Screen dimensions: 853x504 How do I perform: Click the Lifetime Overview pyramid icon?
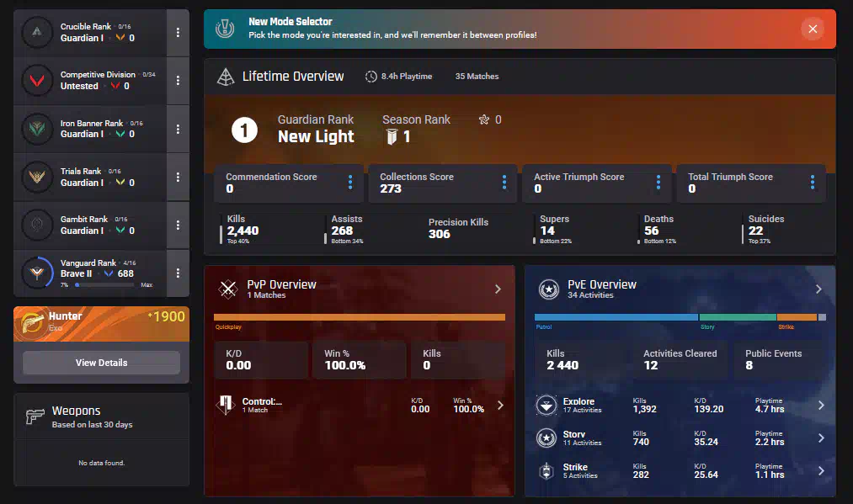225,77
